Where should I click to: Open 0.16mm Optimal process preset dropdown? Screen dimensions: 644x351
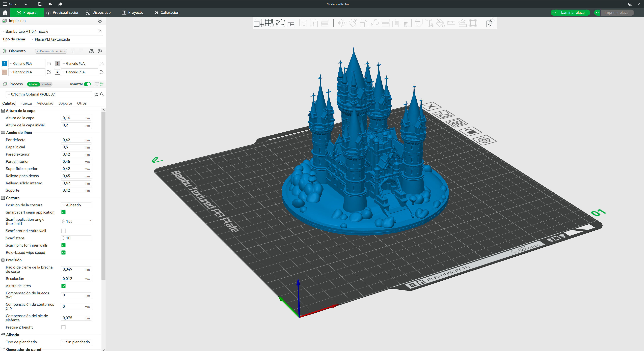pos(49,94)
